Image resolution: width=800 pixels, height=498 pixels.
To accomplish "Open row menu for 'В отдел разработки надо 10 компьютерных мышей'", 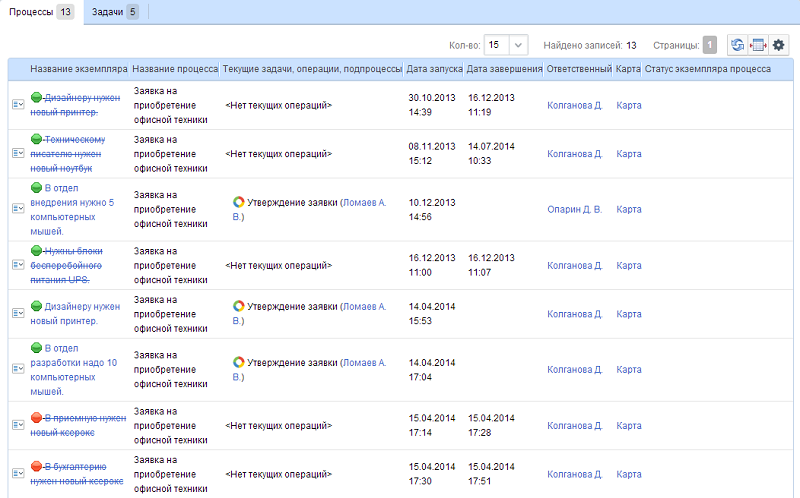I will [x=18, y=369].
